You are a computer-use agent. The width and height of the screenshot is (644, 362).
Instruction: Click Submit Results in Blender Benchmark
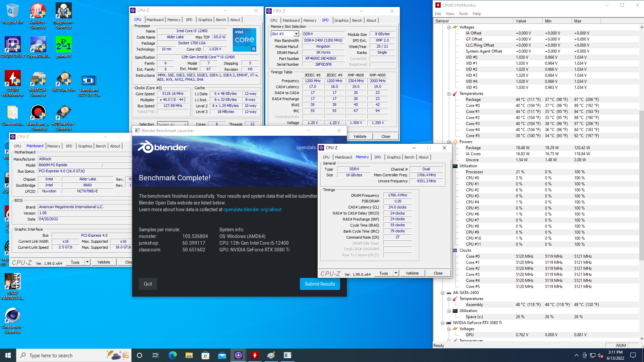(x=320, y=284)
